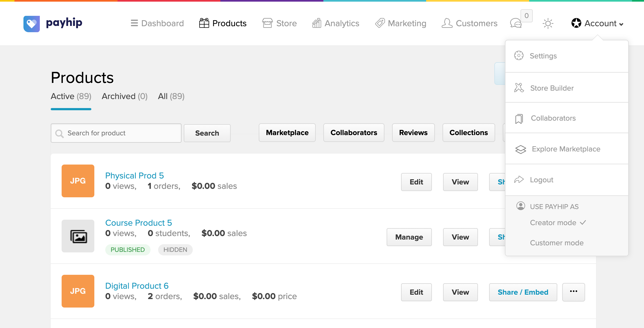Image resolution: width=644 pixels, height=328 pixels.
Task: Click the search magnifier icon
Action: [59, 133]
